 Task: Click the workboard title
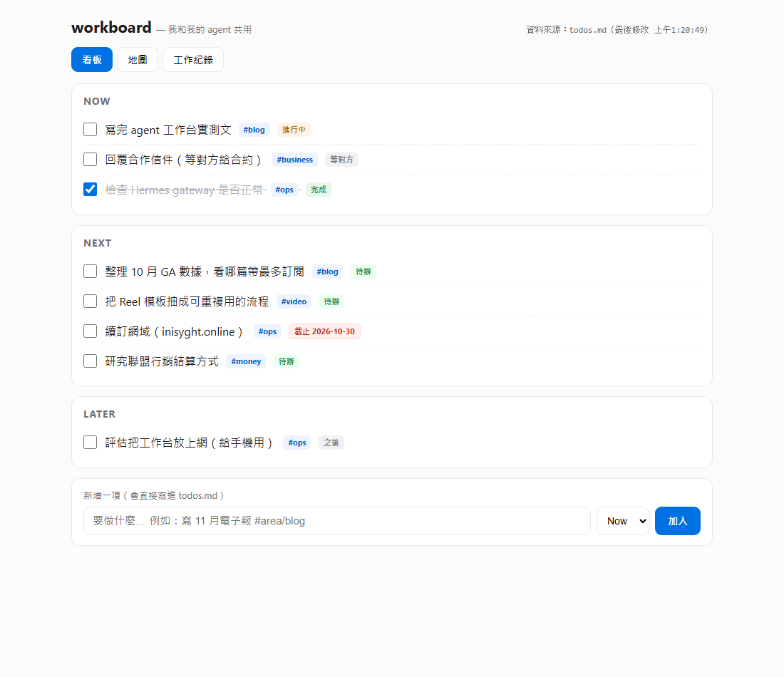[111, 28]
